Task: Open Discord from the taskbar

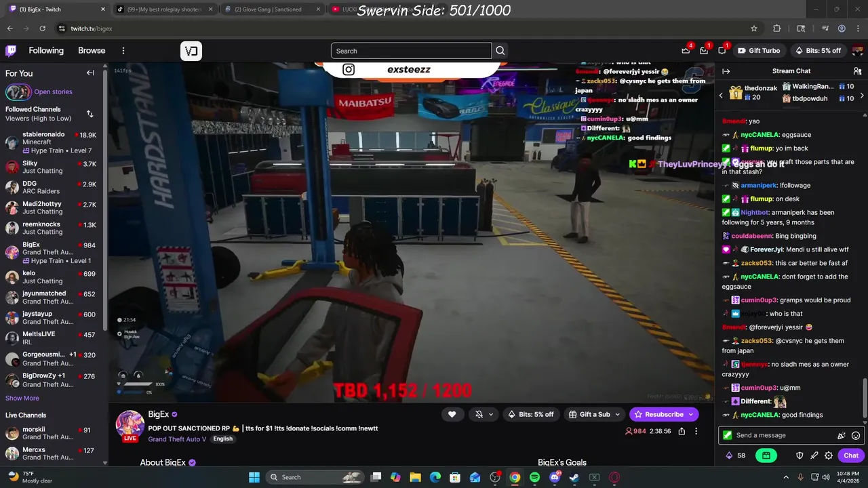Action: point(555,477)
